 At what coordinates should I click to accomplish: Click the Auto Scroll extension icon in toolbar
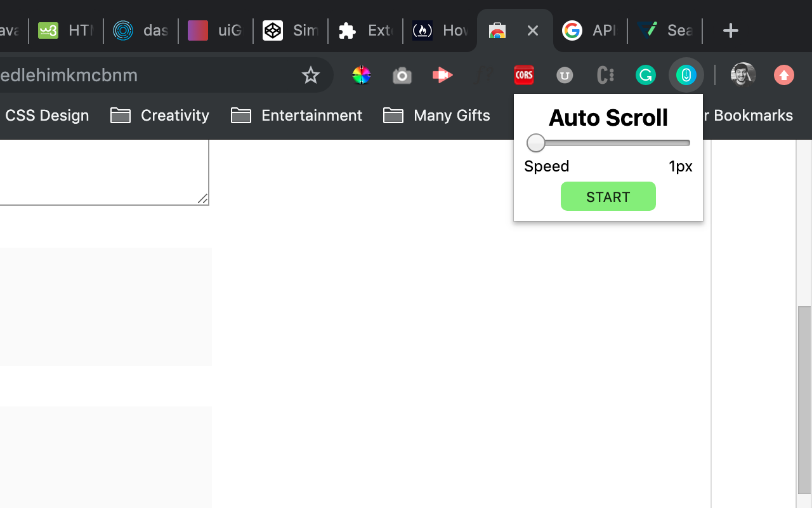click(x=686, y=75)
